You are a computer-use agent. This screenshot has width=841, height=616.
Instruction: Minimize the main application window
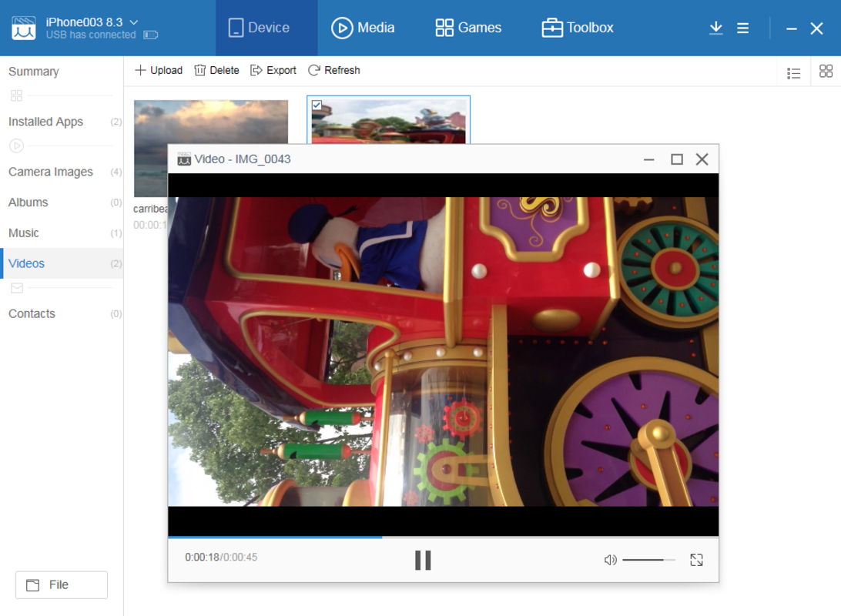[x=791, y=28]
